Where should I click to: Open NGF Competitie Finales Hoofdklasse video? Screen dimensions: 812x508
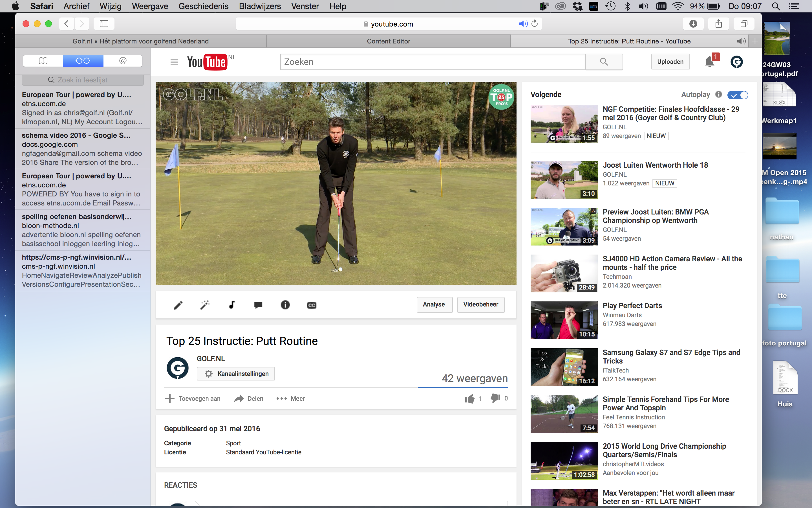671,113
